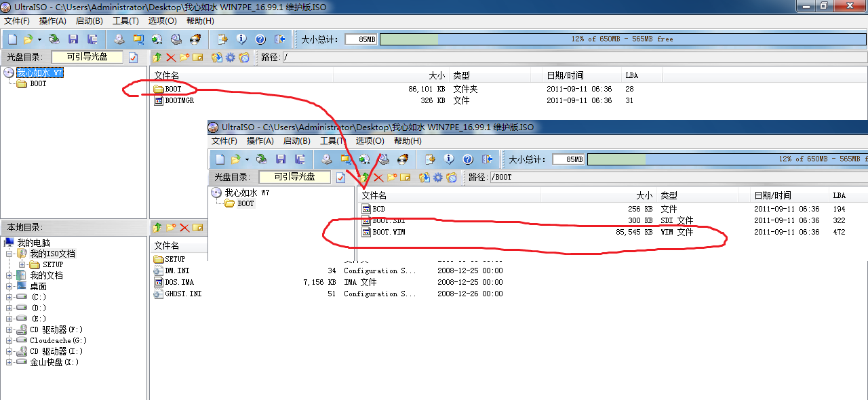Click the Make CD image icon in back window

tap(119, 39)
